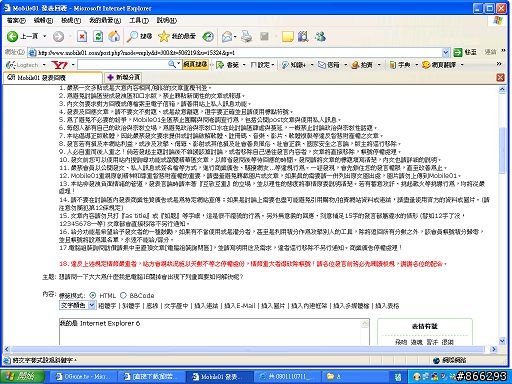This screenshot has width=512, height=384.
Task: Click the horizontal scrollbar thumb
Action: click(247, 349)
